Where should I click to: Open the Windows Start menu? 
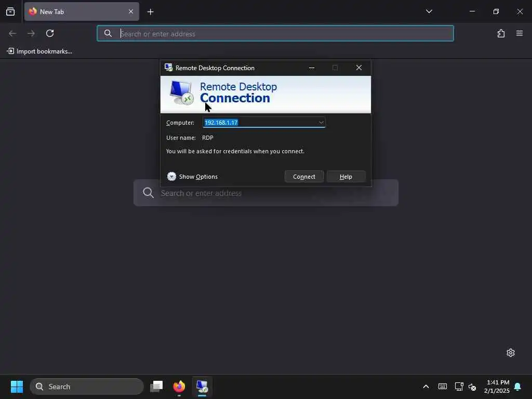[17, 387]
